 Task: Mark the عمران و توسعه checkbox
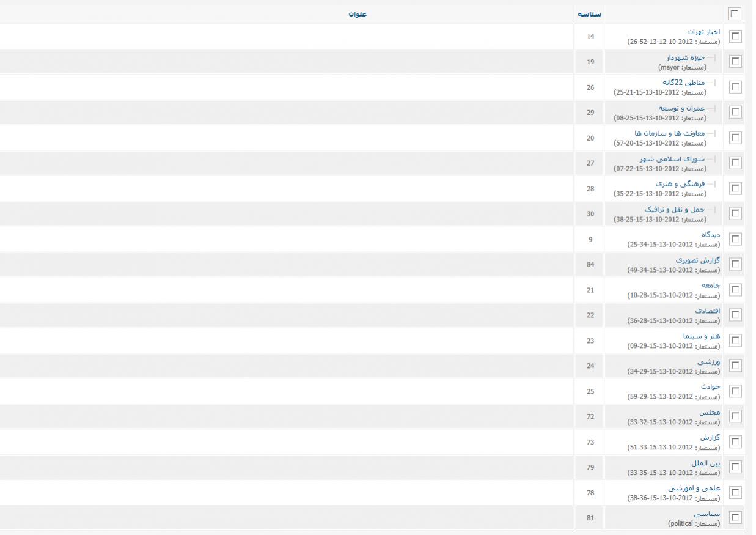tap(736, 113)
